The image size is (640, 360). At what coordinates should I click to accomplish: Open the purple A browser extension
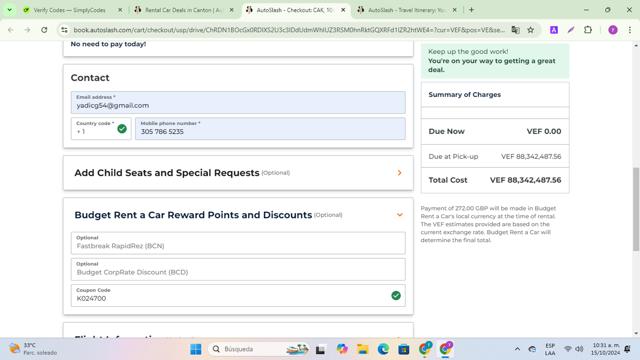pyautogui.click(x=554, y=30)
